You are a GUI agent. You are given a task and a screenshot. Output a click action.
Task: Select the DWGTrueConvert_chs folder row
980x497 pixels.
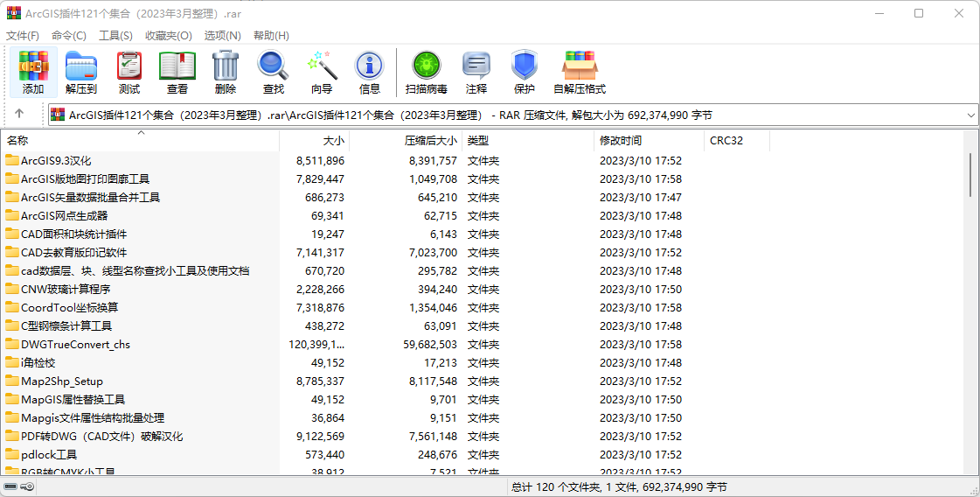(75, 344)
